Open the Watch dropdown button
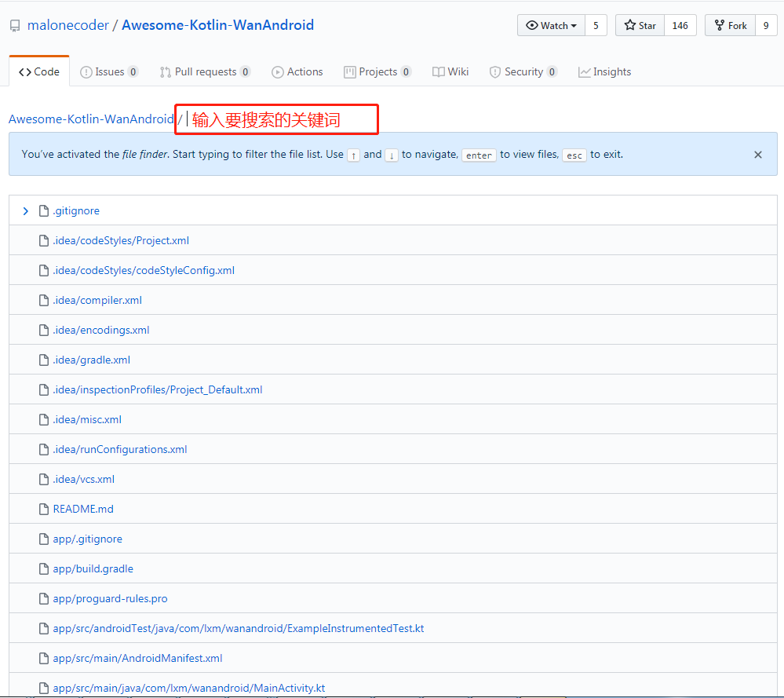 [551, 26]
